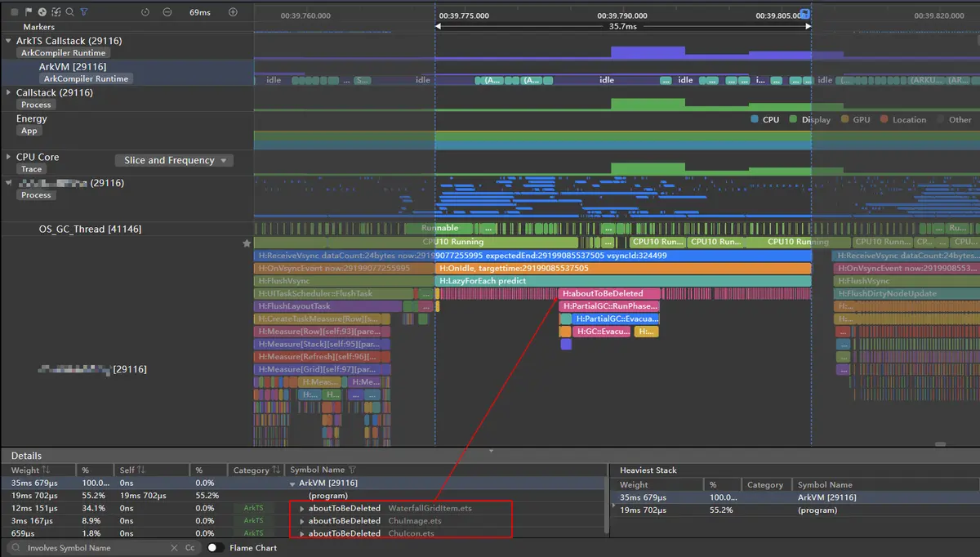Image resolution: width=980 pixels, height=557 pixels.
Task: Collapse Details panel using small down arrow
Action: (x=491, y=451)
